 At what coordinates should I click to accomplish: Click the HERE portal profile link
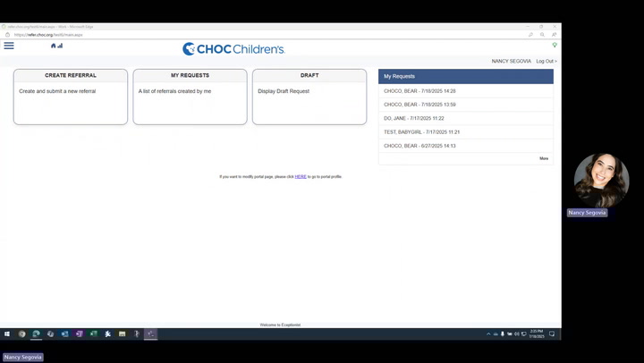301,176
